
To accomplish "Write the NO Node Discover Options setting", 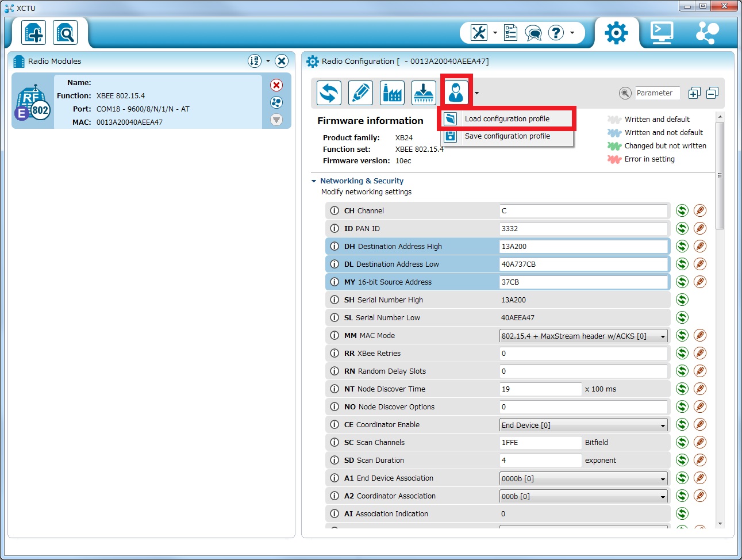I will 700,406.
